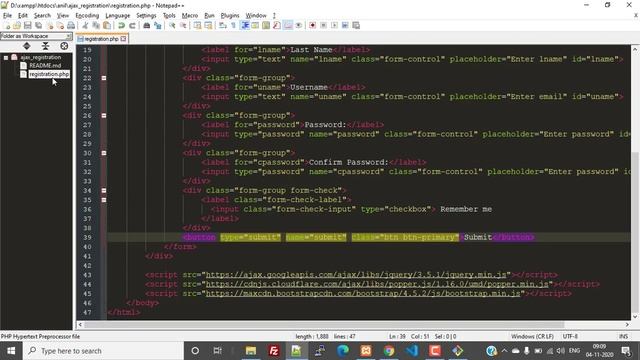The width and height of the screenshot is (640, 360).
Task: Toggle word wrap in toolbar
Action: (x=222, y=25)
